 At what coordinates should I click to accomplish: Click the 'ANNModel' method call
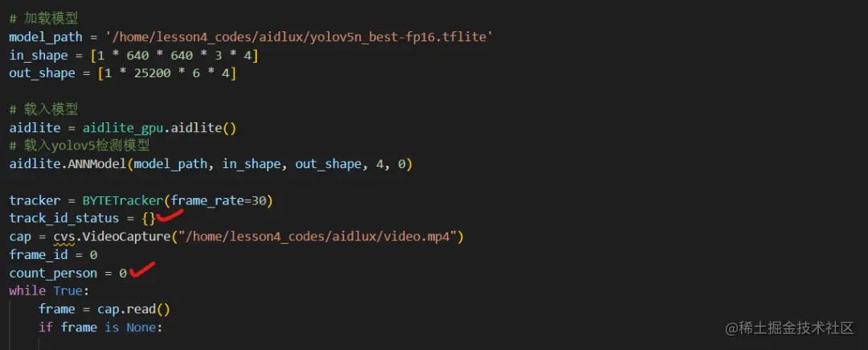[97, 164]
